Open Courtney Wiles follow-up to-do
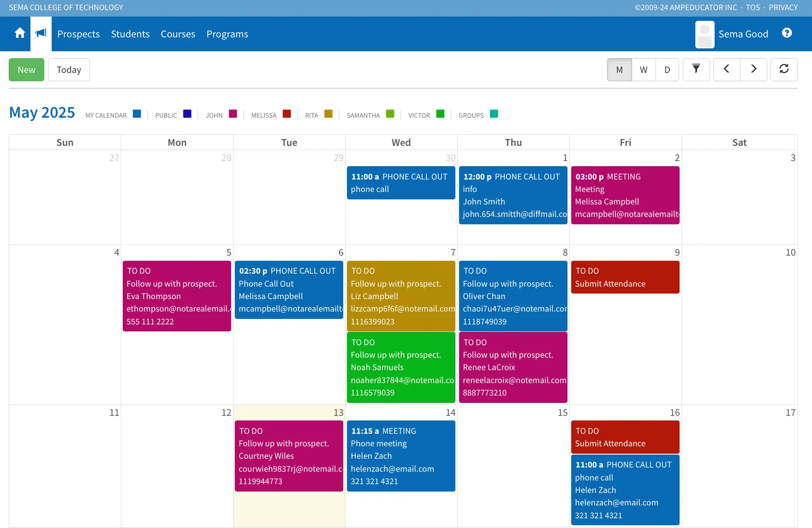812x528 pixels. click(x=289, y=456)
